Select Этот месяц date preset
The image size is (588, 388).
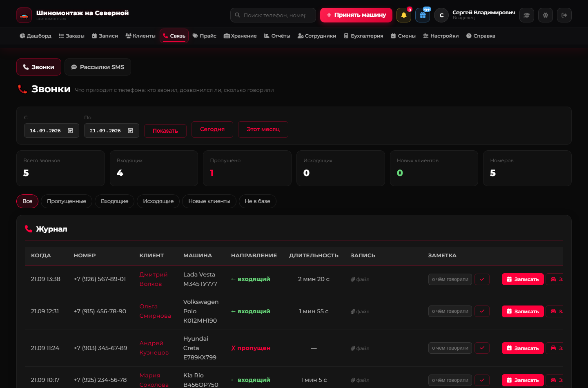(x=263, y=129)
